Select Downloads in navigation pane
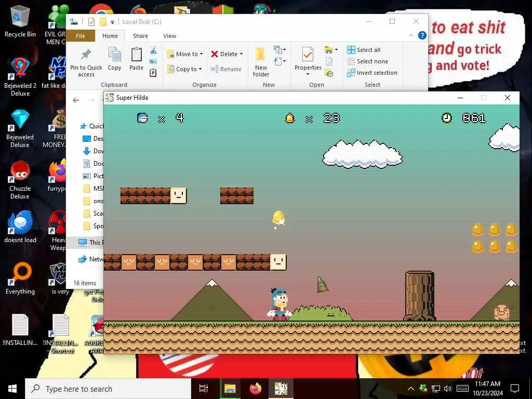 (93, 151)
